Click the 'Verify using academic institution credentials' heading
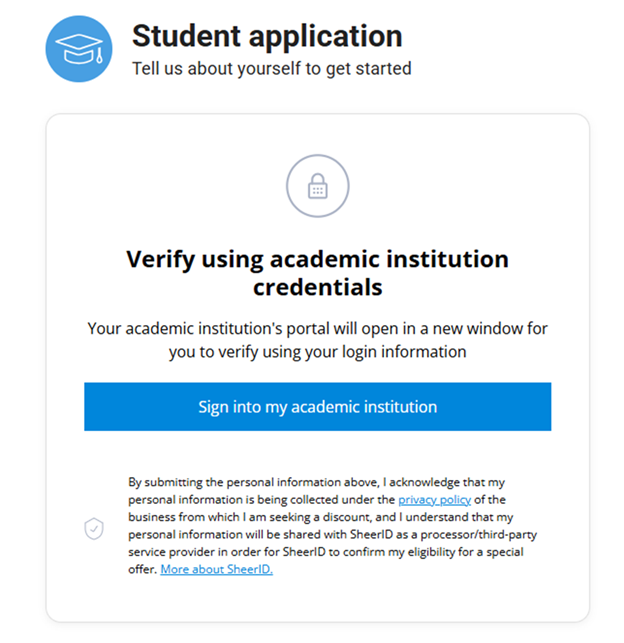This screenshot has height=643, width=624. coord(317,273)
